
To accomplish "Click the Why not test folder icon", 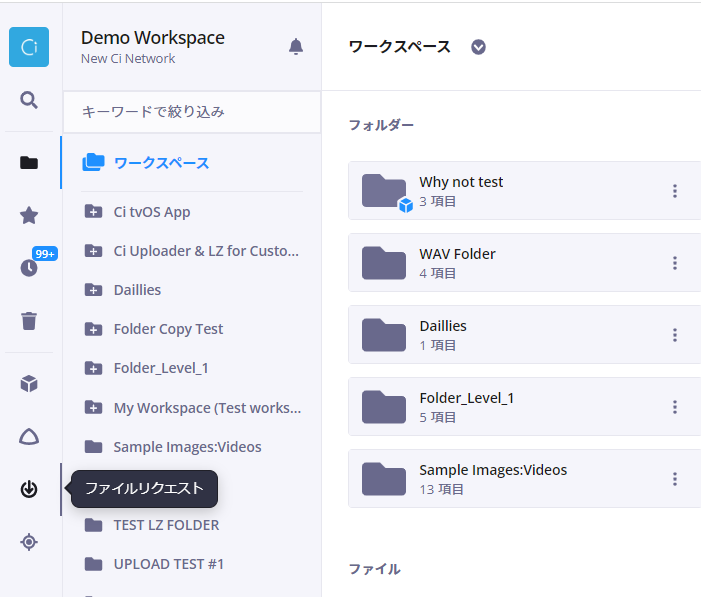I will 384,191.
